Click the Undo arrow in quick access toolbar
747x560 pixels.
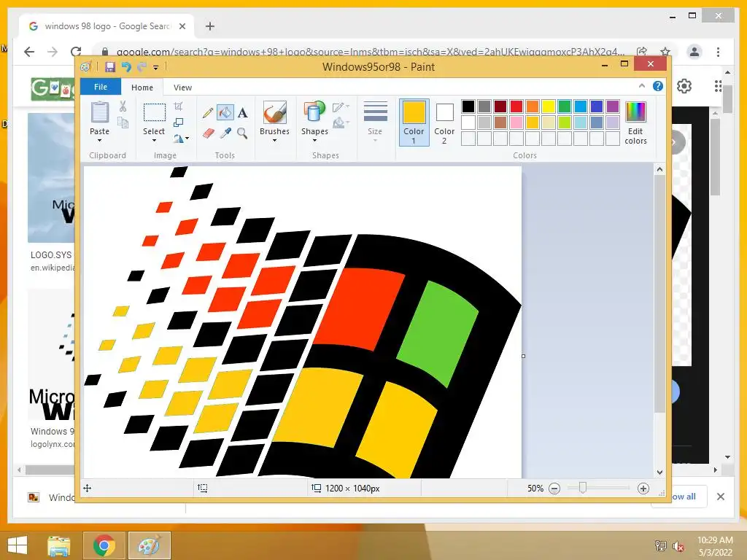[x=126, y=66]
